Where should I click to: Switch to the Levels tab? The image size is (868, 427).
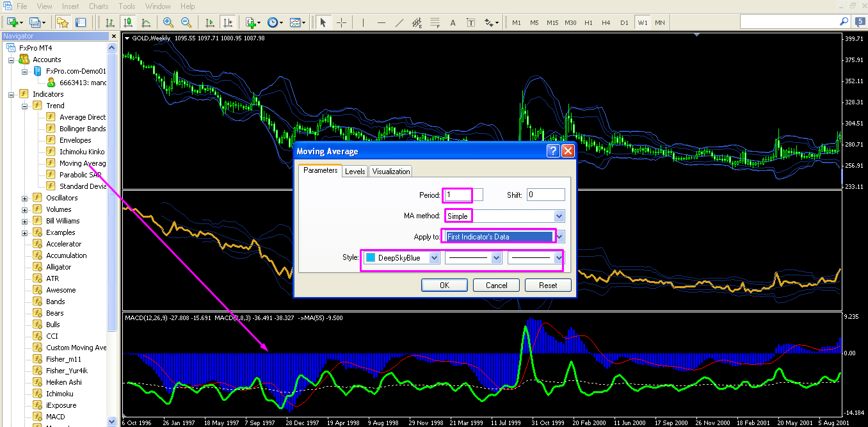tap(355, 171)
